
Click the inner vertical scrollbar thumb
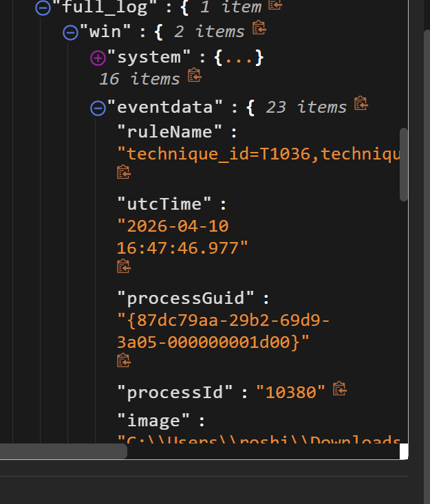404,164
